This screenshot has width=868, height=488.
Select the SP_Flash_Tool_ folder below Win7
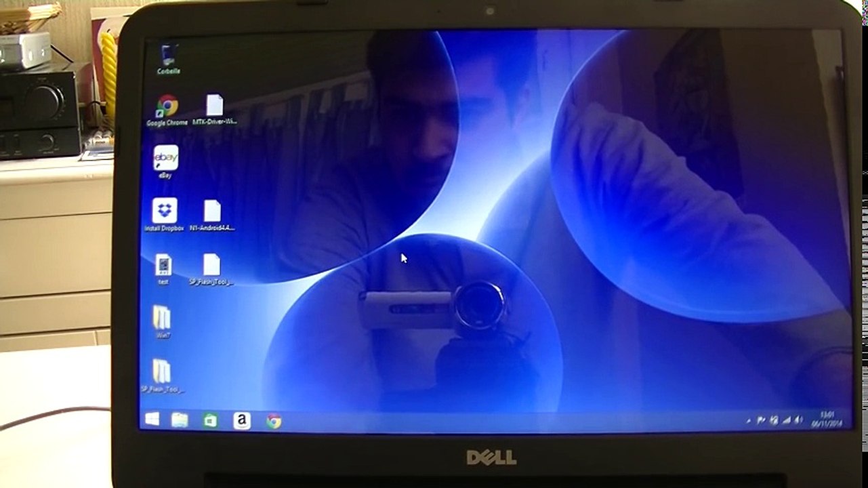coord(161,376)
